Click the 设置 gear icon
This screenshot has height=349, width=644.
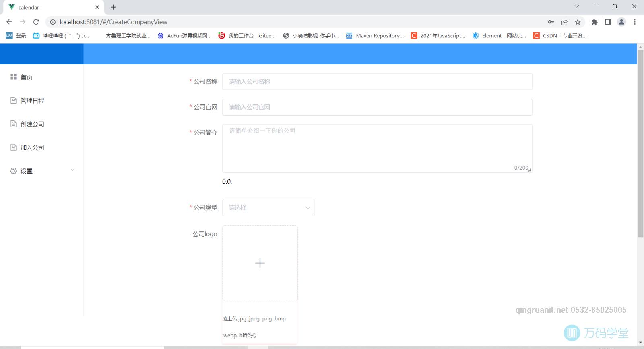13,171
